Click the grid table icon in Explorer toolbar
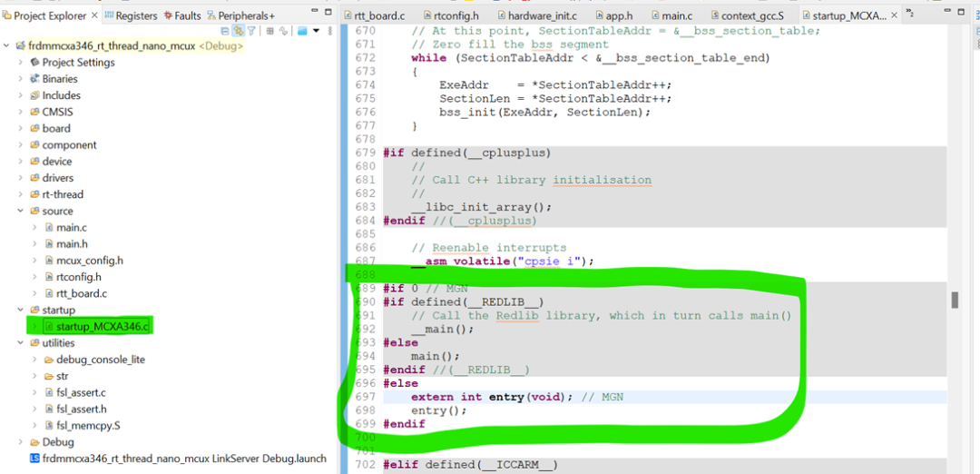The width and height of the screenshot is (980, 474). (x=270, y=31)
